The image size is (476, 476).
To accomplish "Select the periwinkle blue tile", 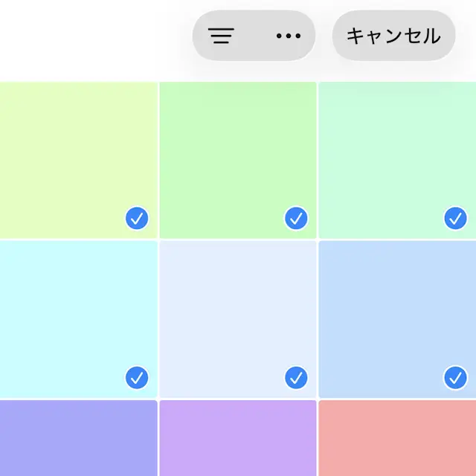I will click(x=78, y=439).
